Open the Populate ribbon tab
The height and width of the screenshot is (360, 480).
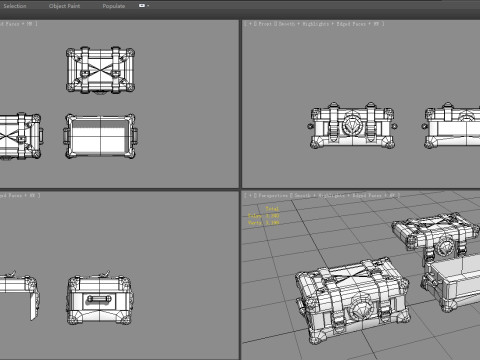click(x=114, y=6)
